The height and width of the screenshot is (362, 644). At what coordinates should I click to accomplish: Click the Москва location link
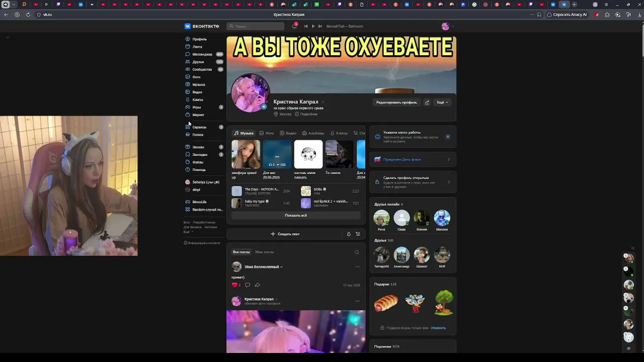coord(283,114)
